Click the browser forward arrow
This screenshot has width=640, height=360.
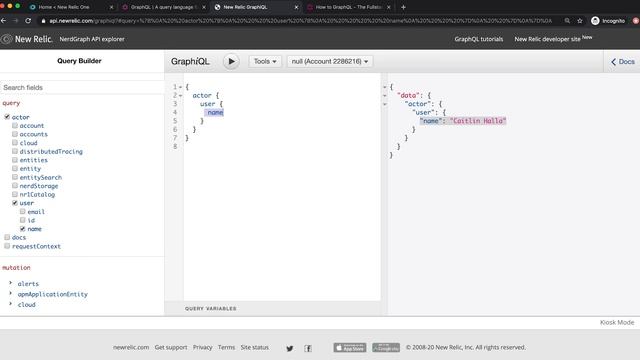tap(15, 20)
